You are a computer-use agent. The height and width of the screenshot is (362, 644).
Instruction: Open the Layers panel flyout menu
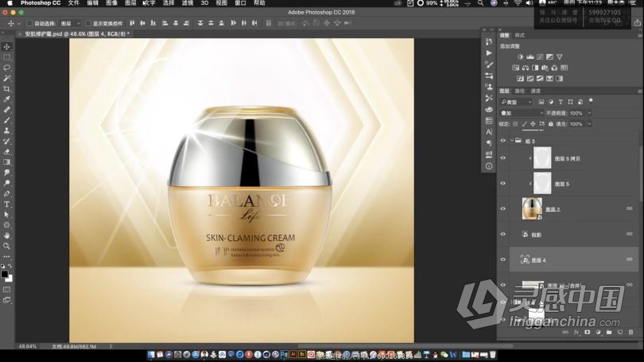639,91
